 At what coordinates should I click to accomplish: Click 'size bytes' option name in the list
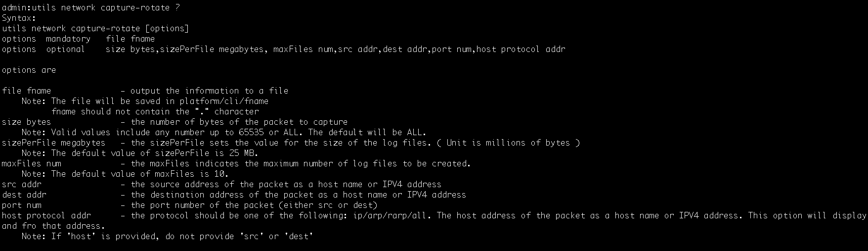[x=26, y=122]
